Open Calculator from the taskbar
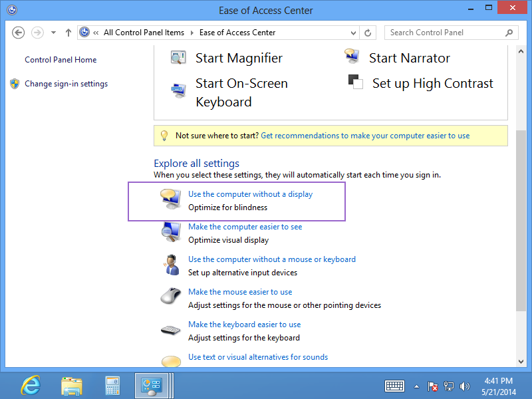The image size is (532, 399). point(112,386)
